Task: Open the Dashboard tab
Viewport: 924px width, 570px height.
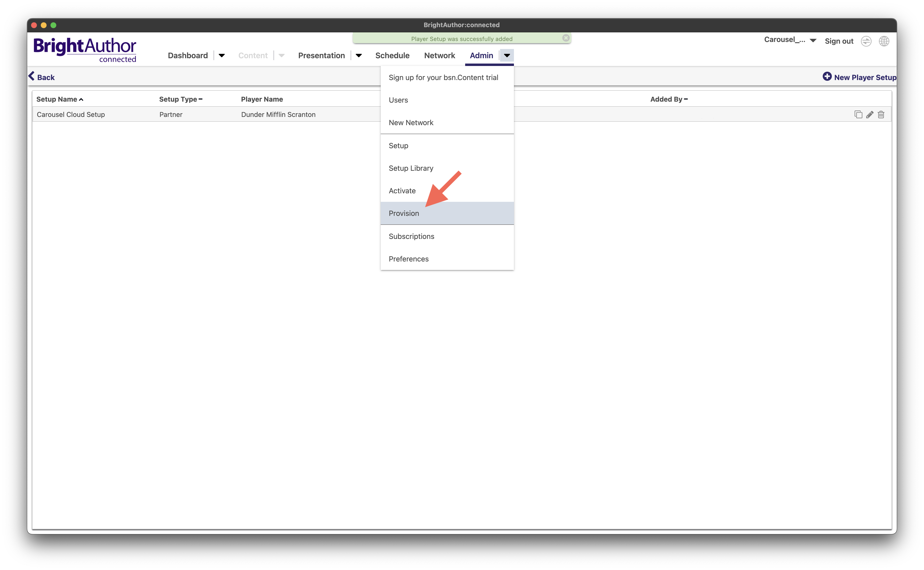Action: click(188, 56)
